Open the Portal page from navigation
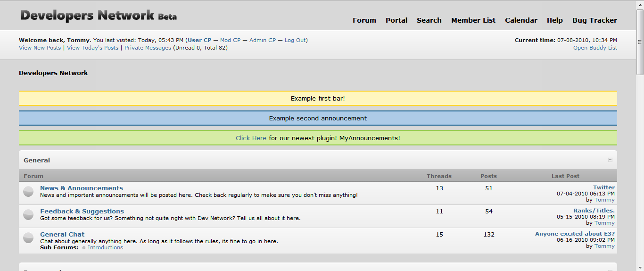Screen dimensions: 644x271 coord(396,20)
